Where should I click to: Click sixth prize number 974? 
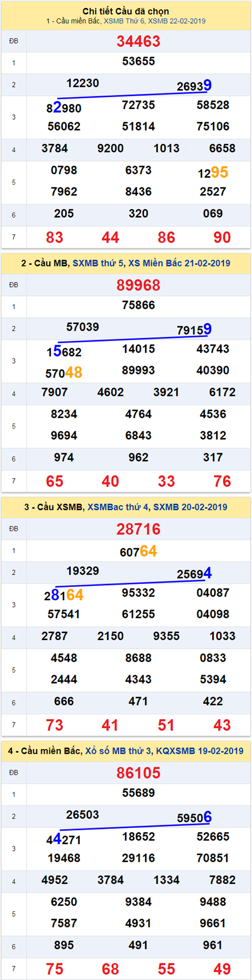click(x=64, y=457)
